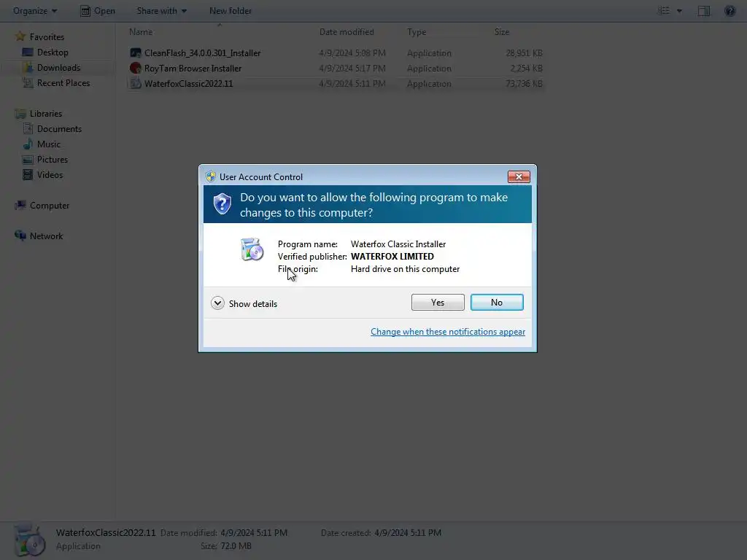The height and width of the screenshot is (560, 747).
Task: Select Computer in the navigation pane
Action: coord(50,205)
